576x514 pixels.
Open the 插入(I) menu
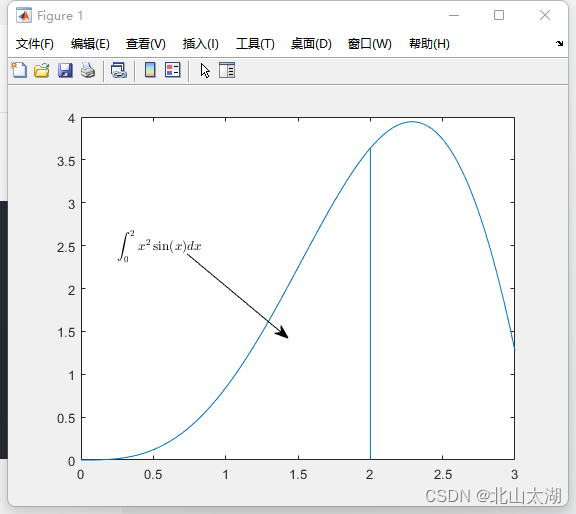tap(201, 44)
